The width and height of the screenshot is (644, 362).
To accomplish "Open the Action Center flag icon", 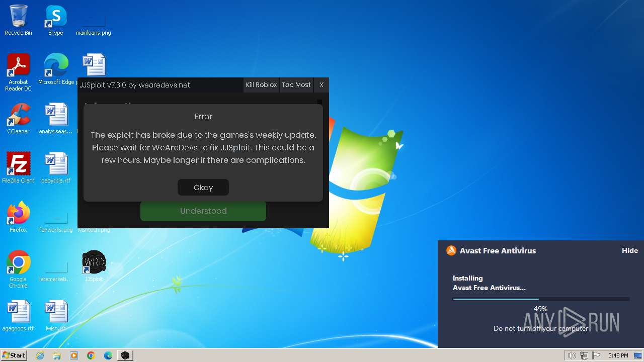I will 596,355.
